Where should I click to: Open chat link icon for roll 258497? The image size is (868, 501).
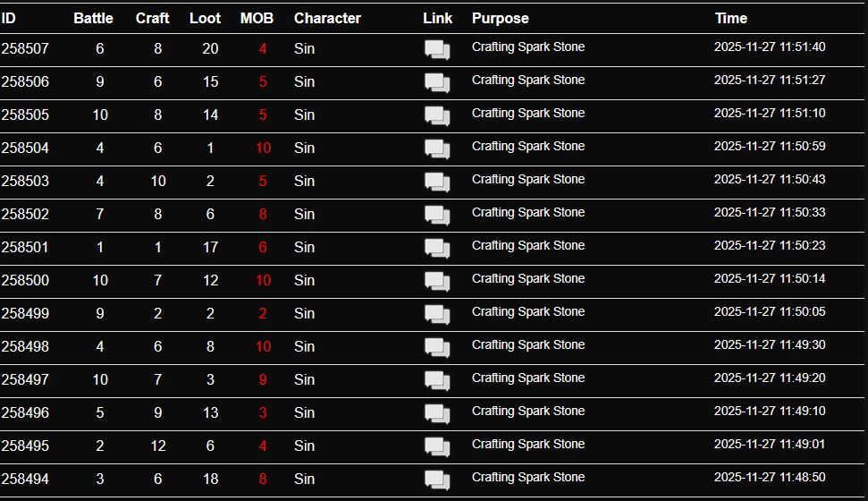point(436,381)
